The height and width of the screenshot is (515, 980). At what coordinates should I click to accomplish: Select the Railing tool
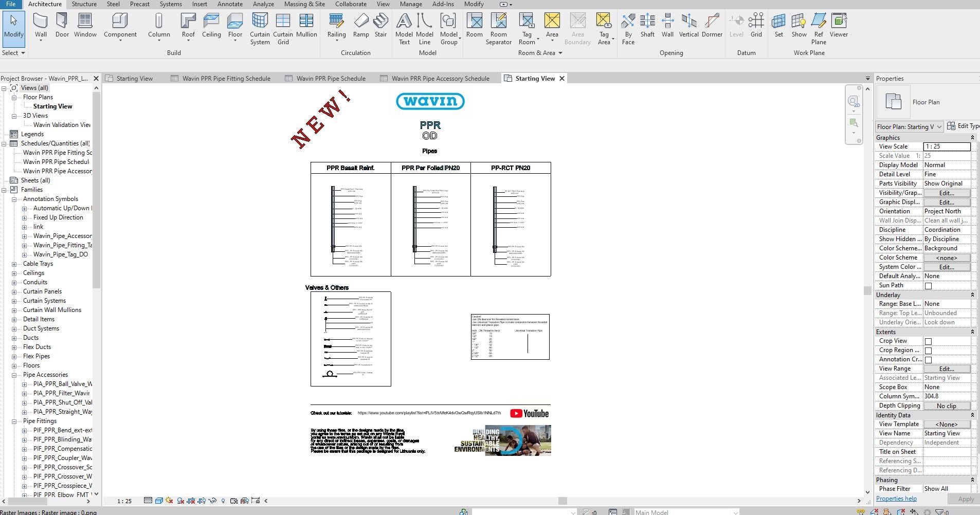click(x=336, y=26)
